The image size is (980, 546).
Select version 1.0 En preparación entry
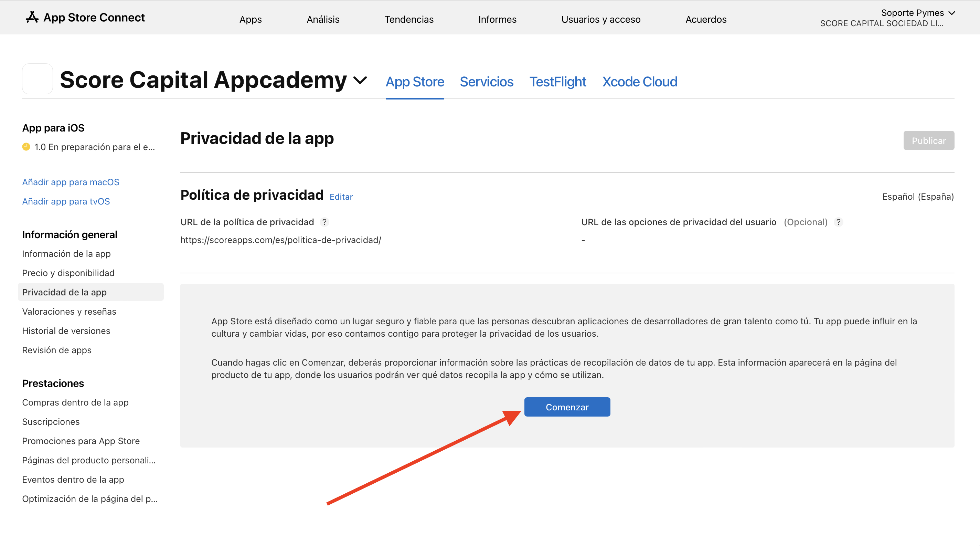(x=94, y=147)
